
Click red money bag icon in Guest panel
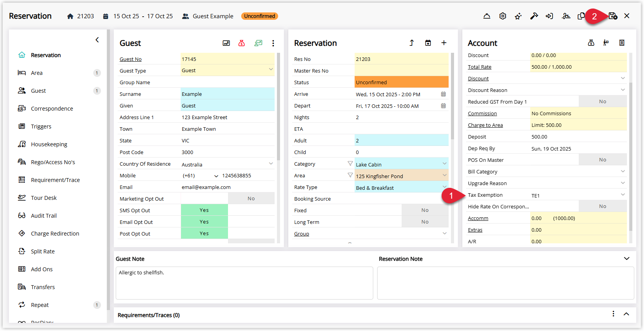click(x=242, y=43)
